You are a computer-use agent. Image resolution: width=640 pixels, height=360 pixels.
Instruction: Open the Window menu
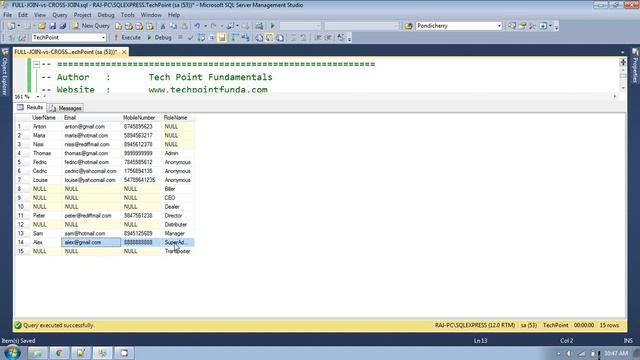[x=151, y=15]
